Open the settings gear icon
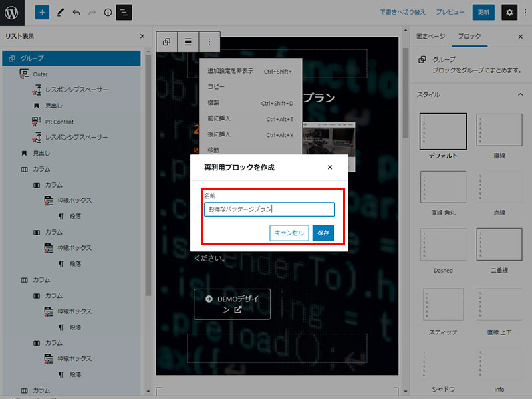 point(509,12)
